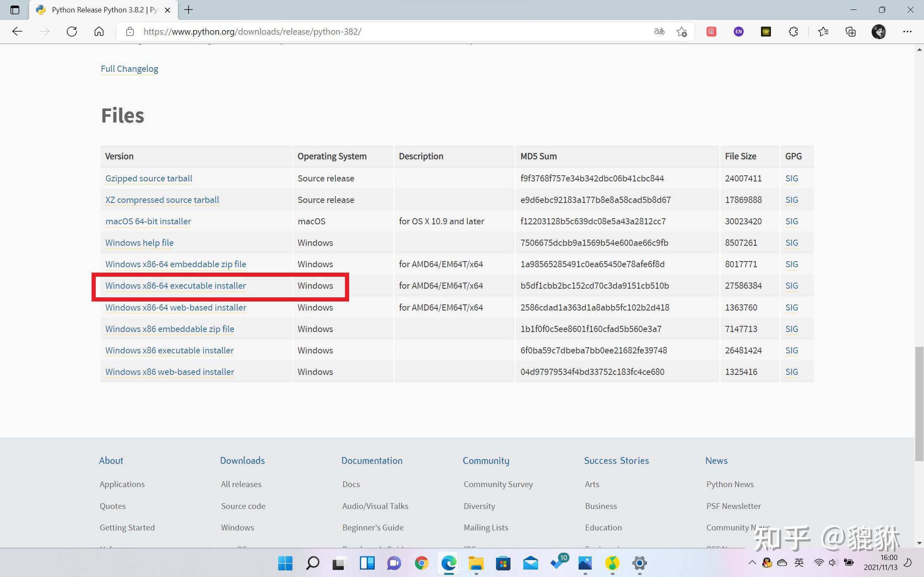Viewport: 924px width, 577px height.
Task: Download Windows x86-64 executable installer
Action: (x=175, y=286)
